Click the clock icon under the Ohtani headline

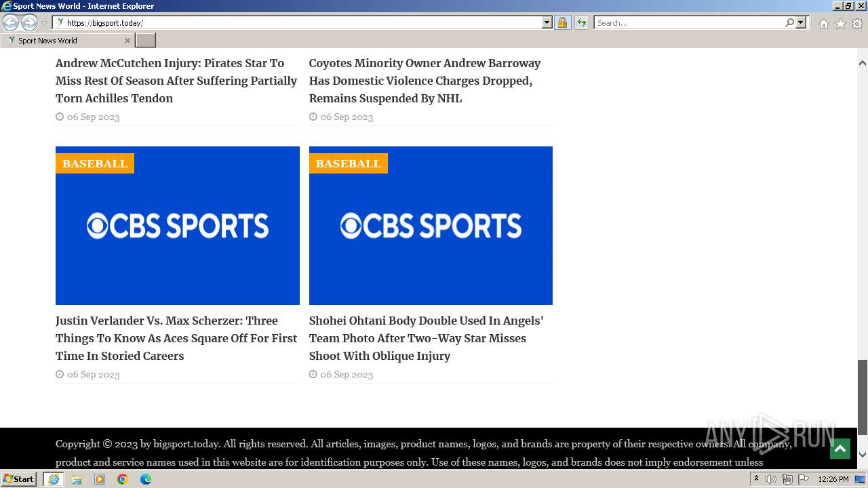click(313, 374)
